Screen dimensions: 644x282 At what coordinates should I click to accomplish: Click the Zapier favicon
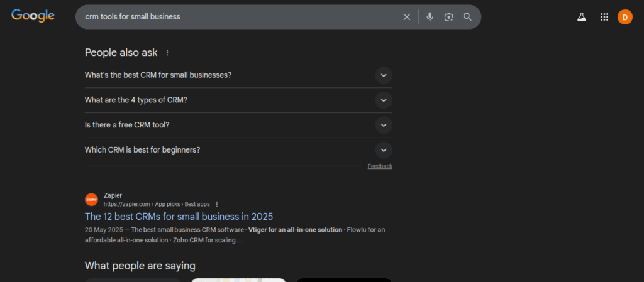click(91, 200)
